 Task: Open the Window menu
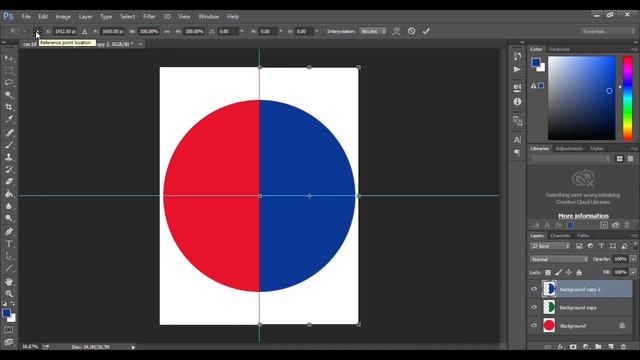[209, 17]
